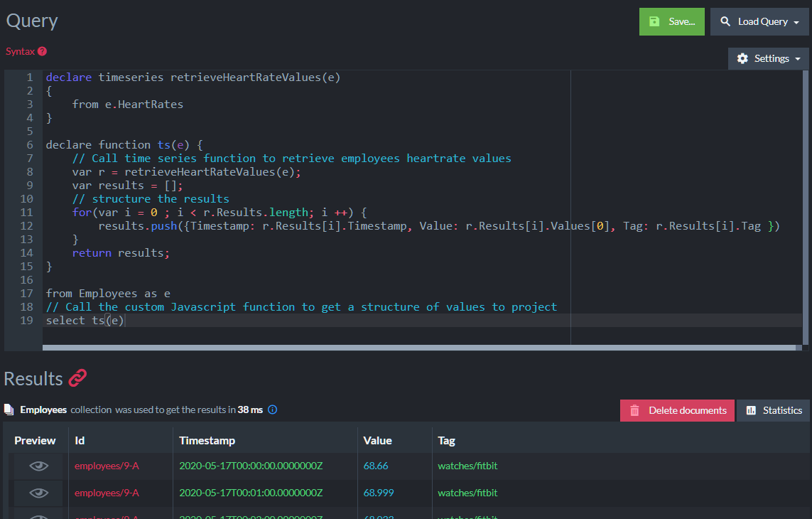Click the '38 ms' query duration text

point(250,410)
